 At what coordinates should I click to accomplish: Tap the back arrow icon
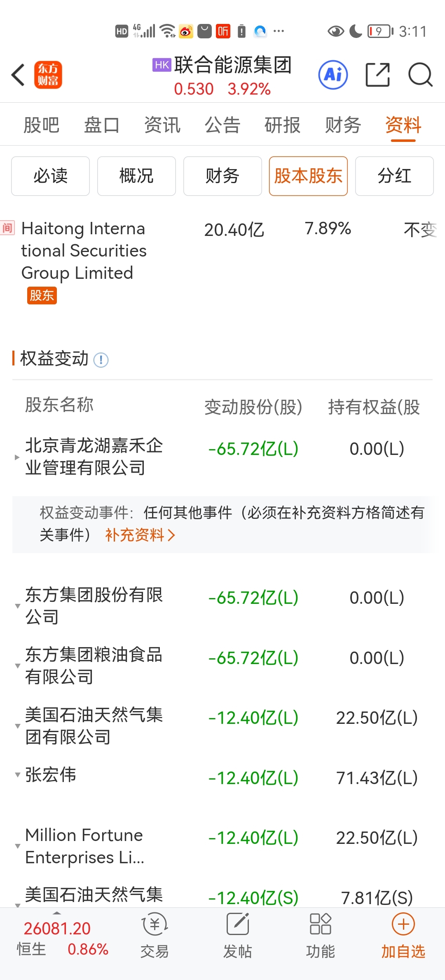point(18,75)
